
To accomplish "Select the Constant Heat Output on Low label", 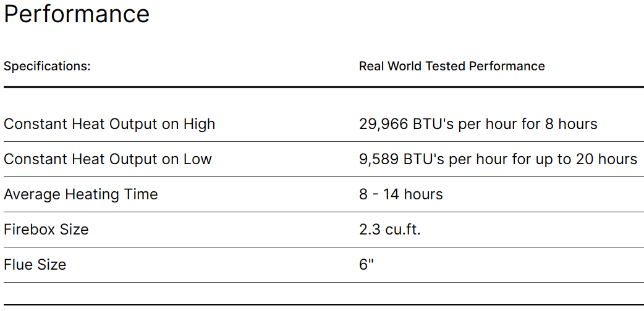I will pos(108,159).
